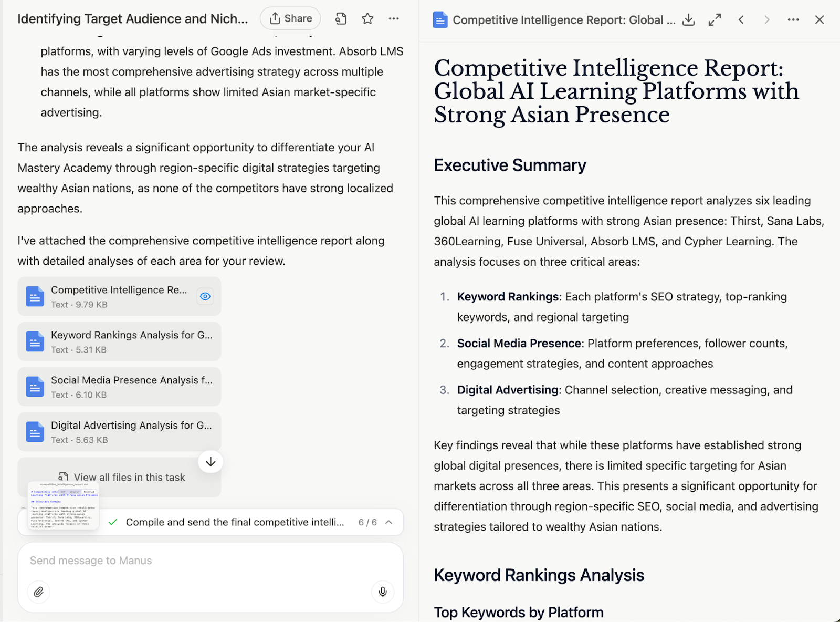Favorite this task with the star icon

coord(367,19)
